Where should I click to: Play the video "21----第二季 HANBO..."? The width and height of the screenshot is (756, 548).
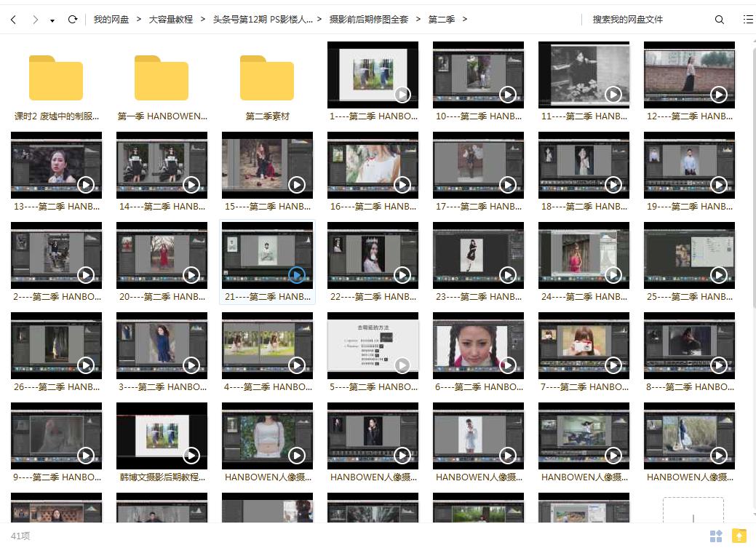296,275
